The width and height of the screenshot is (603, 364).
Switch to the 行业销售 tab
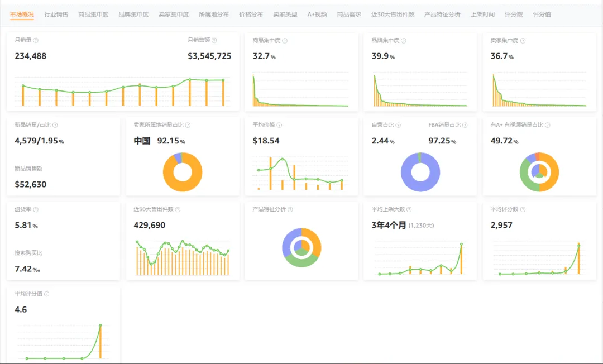pos(56,14)
